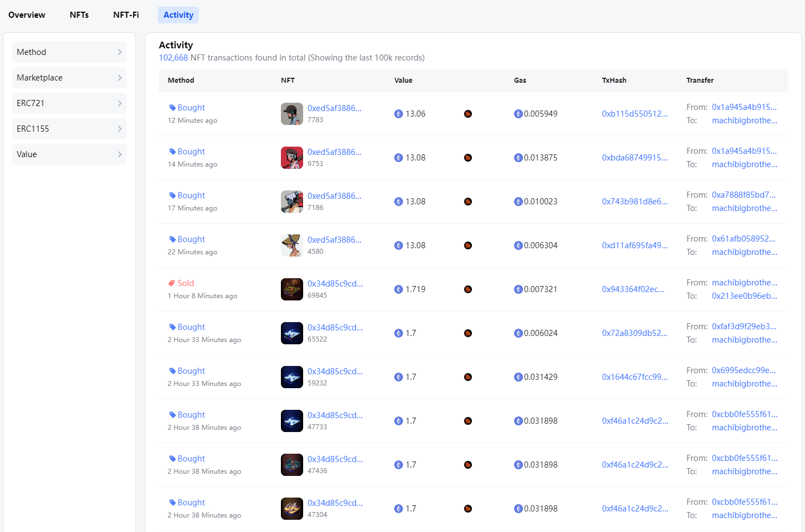Image resolution: width=805 pixels, height=532 pixels.
Task: Click Ethereum icon beside value 13.06
Action: tap(398, 114)
